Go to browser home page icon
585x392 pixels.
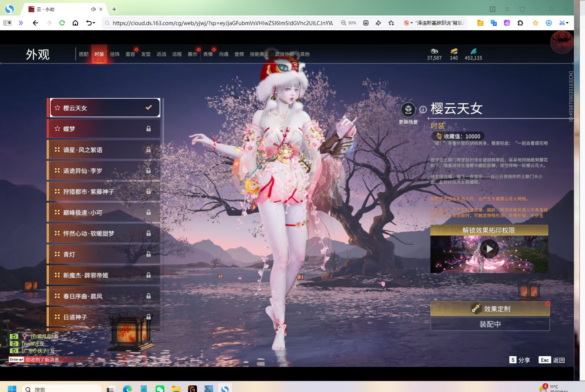[x=75, y=23]
